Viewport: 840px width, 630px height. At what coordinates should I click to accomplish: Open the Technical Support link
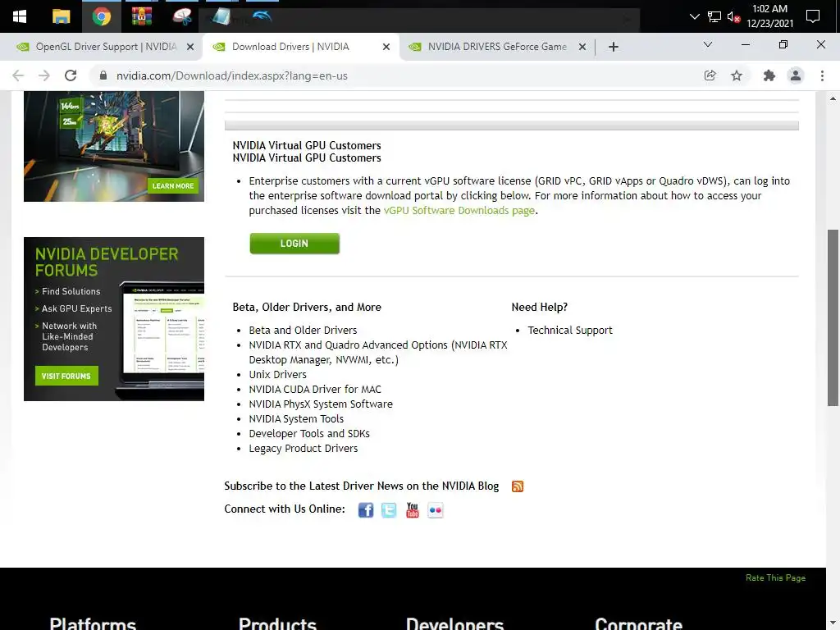click(570, 330)
